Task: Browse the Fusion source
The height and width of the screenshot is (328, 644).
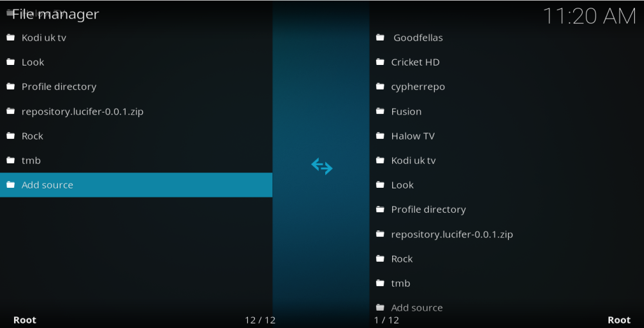Action: 406,111
